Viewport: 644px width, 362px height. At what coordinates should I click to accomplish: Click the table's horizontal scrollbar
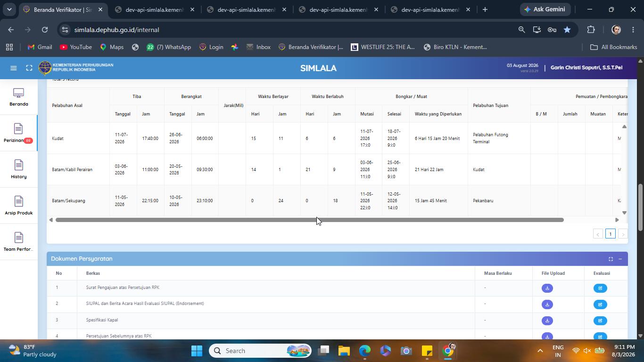point(309,220)
